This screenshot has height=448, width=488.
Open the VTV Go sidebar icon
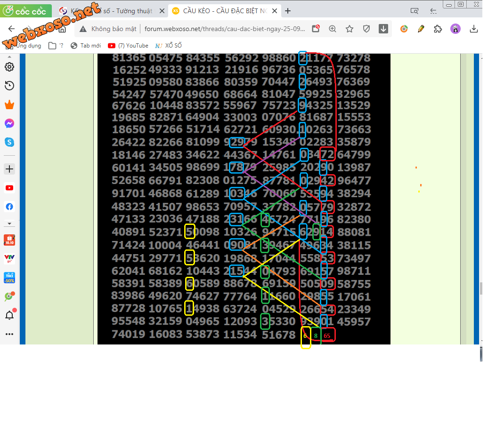click(9, 258)
